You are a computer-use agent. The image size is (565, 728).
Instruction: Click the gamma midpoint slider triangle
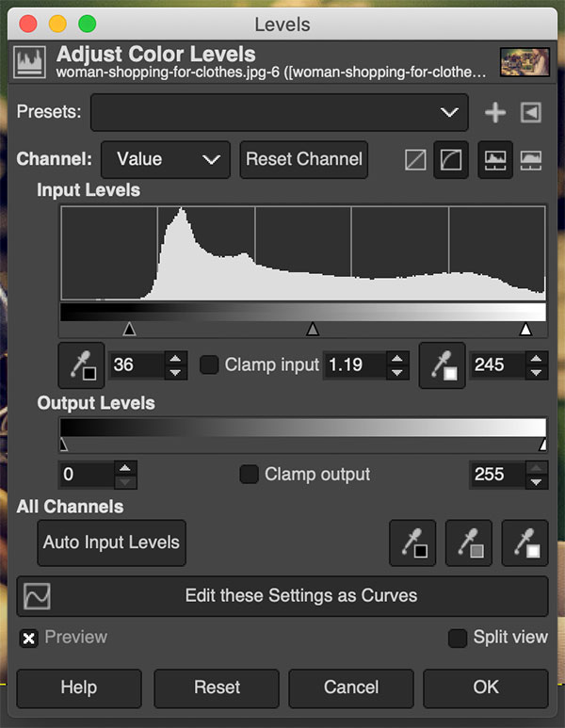(313, 329)
